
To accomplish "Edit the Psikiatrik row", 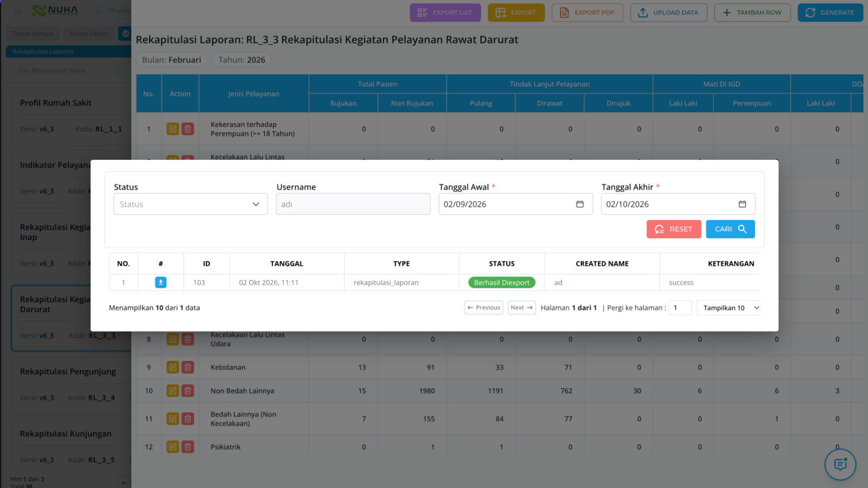I will [173, 447].
